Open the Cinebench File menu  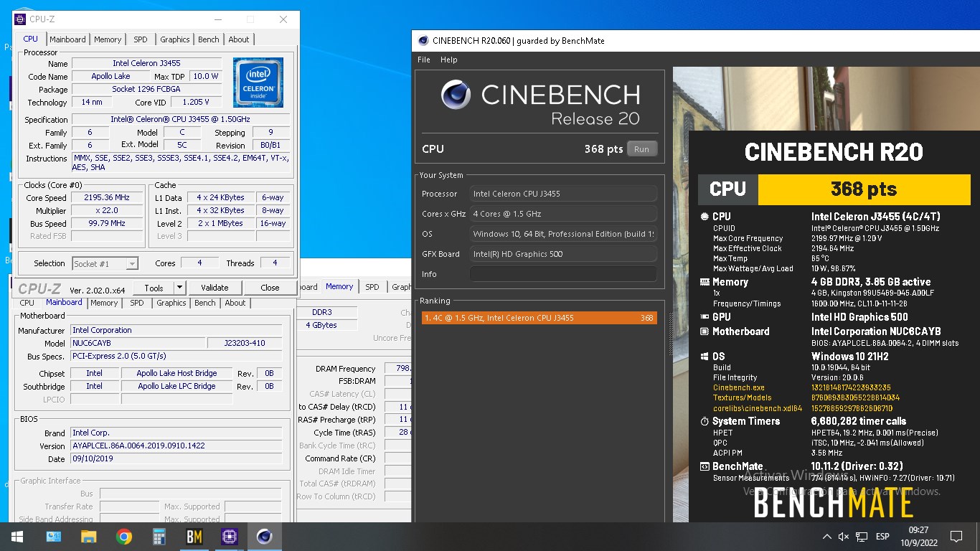(424, 60)
